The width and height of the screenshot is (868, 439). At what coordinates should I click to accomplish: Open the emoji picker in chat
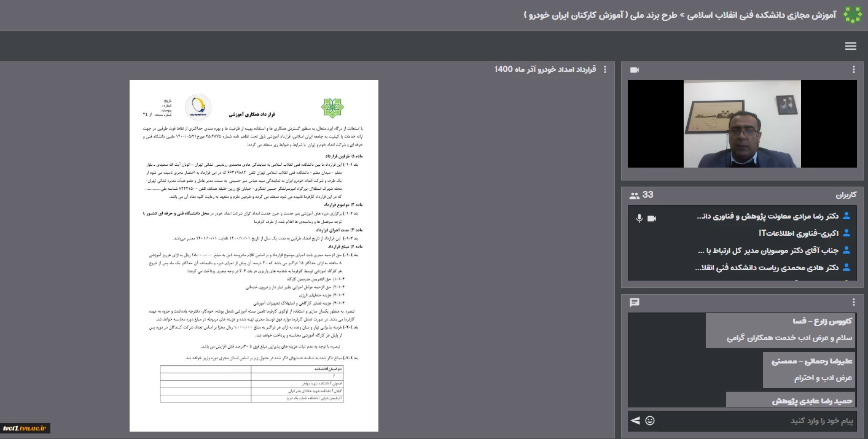[x=650, y=421]
